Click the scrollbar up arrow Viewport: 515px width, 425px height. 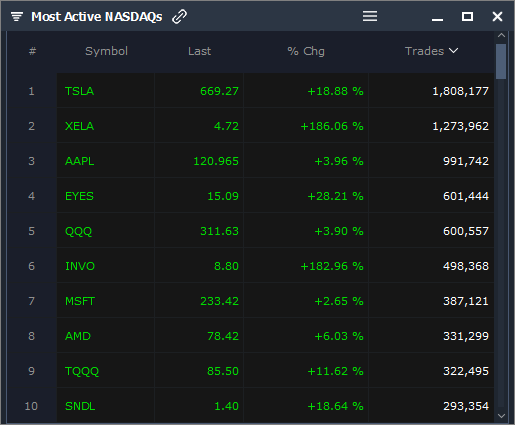[501, 35]
